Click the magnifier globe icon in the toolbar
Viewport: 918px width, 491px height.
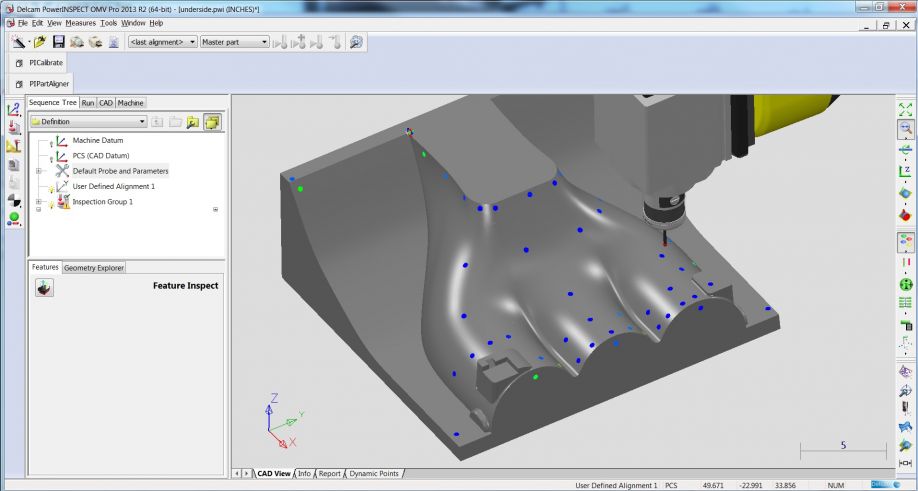356,42
